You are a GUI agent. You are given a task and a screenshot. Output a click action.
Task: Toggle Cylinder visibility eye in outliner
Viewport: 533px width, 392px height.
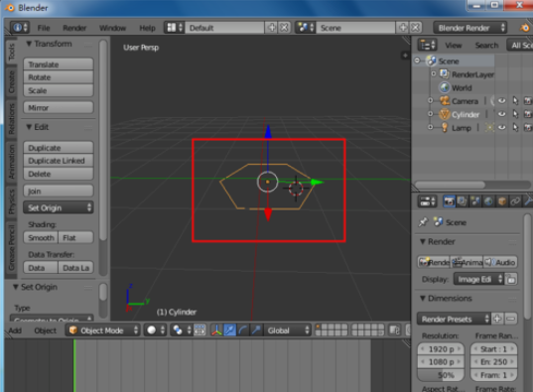pos(501,114)
